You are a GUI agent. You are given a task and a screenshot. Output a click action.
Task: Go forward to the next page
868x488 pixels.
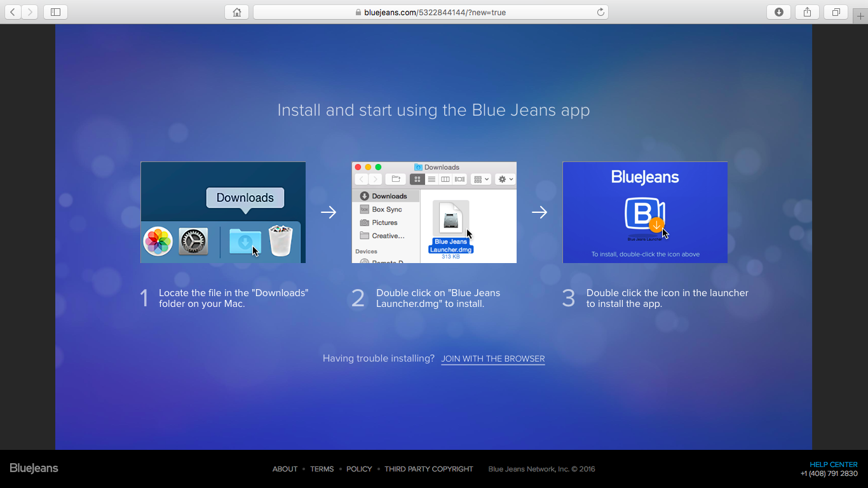pyautogui.click(x=30, y=12)
